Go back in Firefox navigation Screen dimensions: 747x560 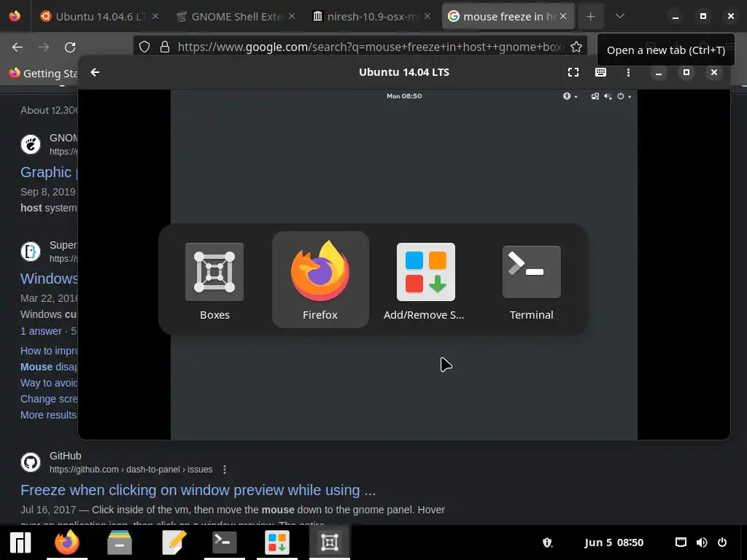[18, 47]
